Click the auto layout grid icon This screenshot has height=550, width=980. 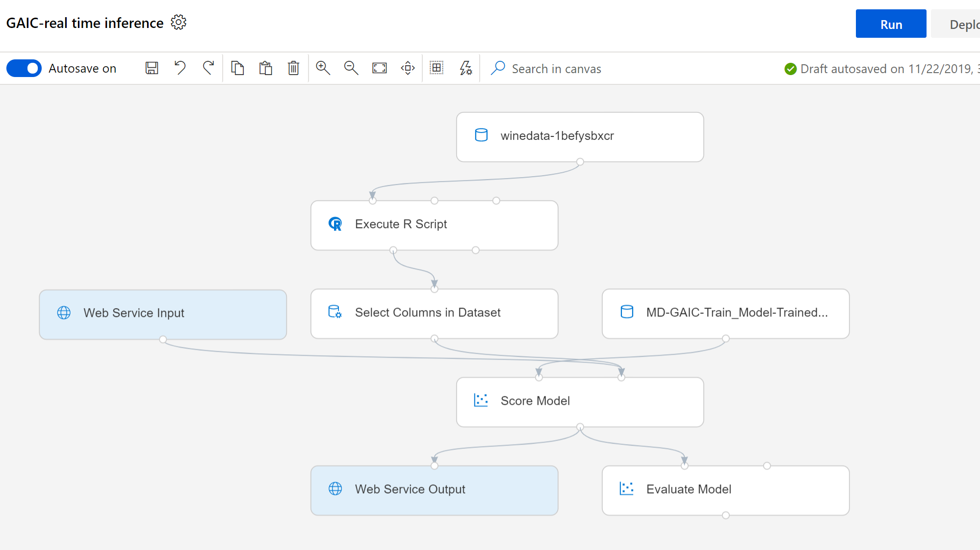coord(437,68)
